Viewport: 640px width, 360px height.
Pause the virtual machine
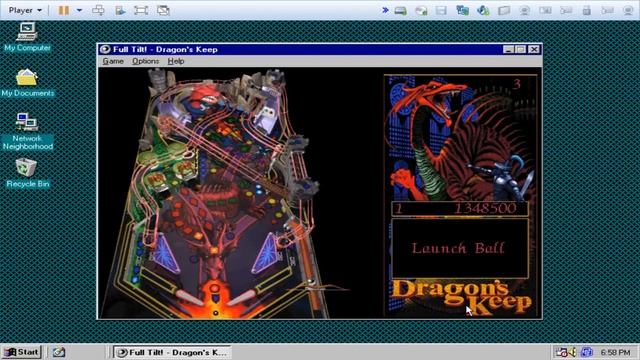tap(64, 10)
